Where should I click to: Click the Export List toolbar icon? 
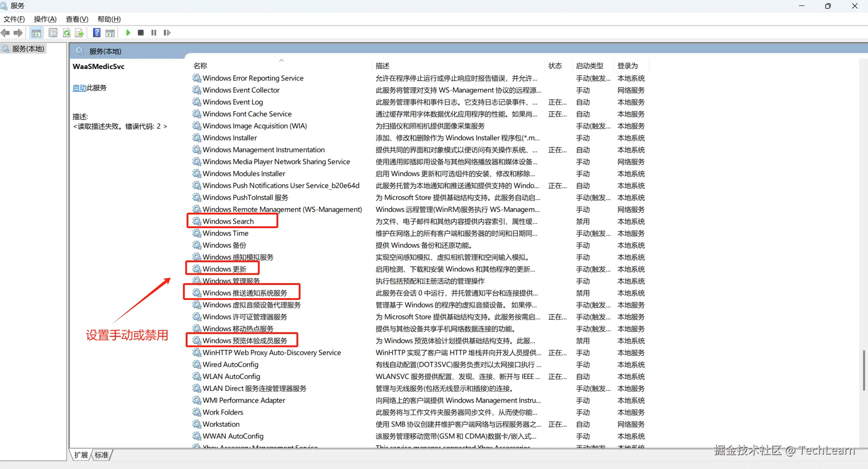click(79, 33)
